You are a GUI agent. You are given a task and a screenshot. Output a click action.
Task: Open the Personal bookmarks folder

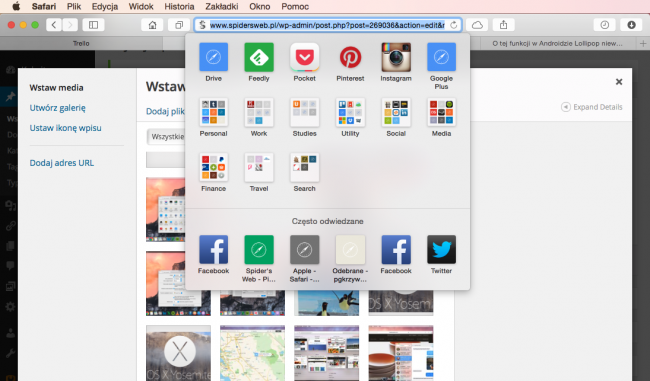213,112
